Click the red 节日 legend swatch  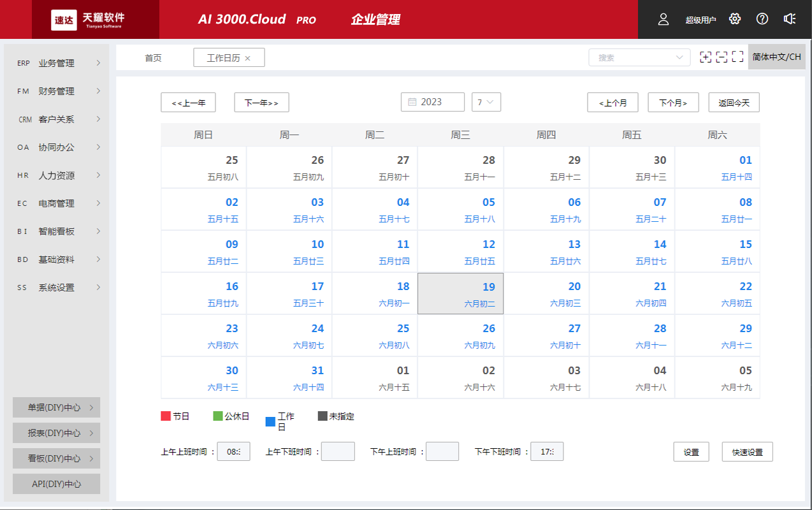(x=164, y=416)
